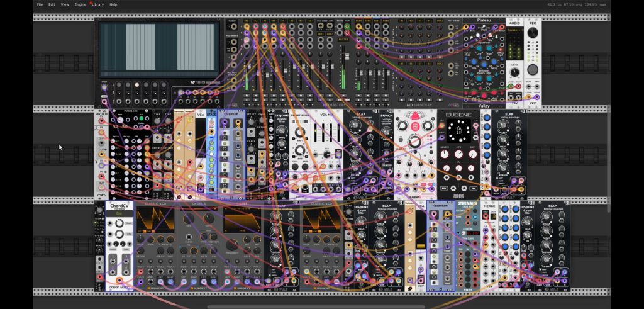The image size is (644, 309).
Task: Open the channel count display on MERGE
Action: tap(494, 216)
